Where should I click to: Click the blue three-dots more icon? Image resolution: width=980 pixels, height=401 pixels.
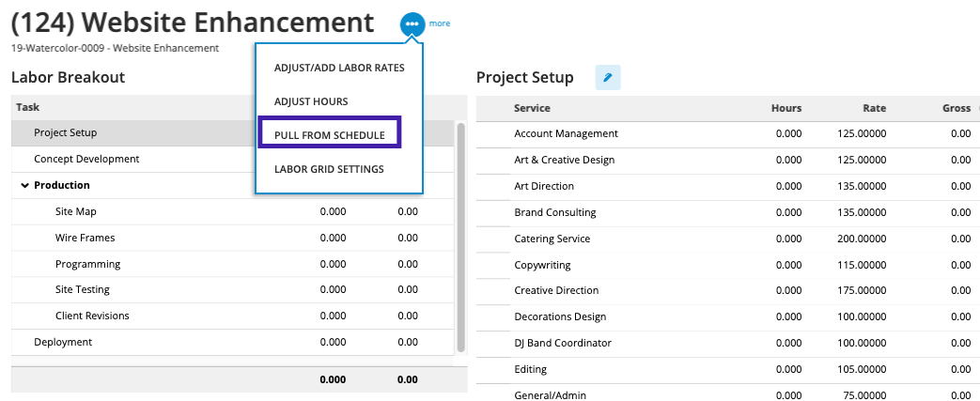coord(412,24)
